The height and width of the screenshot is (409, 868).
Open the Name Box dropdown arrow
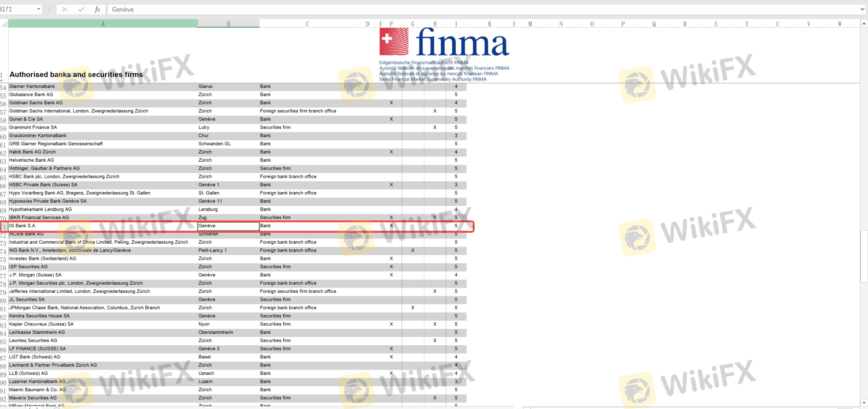tap(38, 9)
